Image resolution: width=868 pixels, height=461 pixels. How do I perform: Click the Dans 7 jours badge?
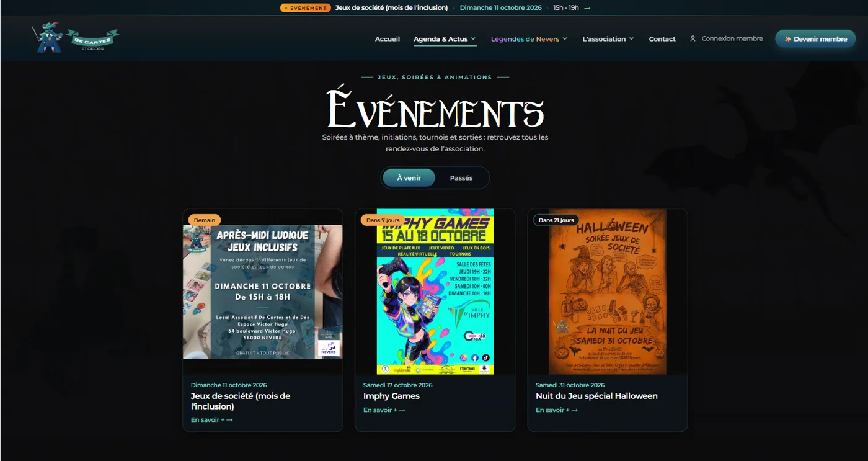(383, 220)
